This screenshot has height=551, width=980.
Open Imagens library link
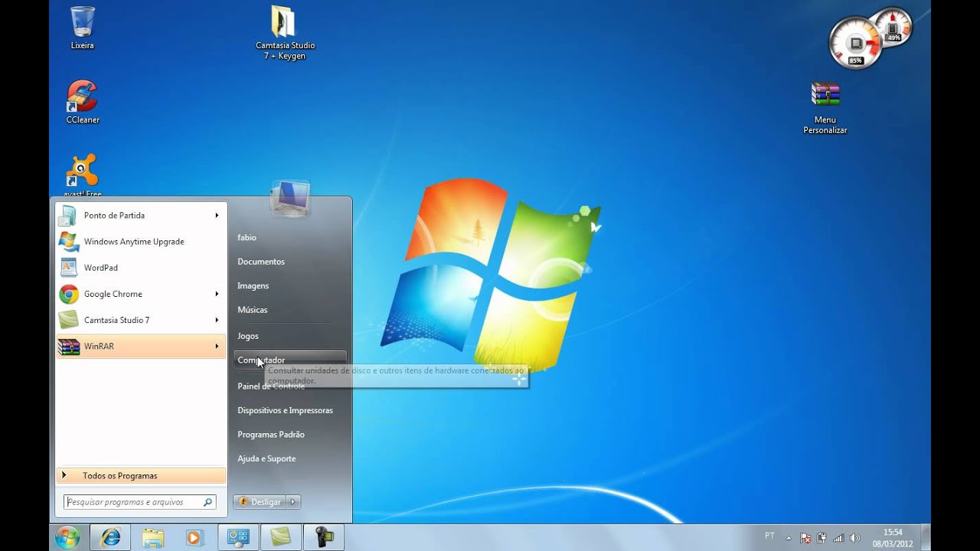[253, 285]
